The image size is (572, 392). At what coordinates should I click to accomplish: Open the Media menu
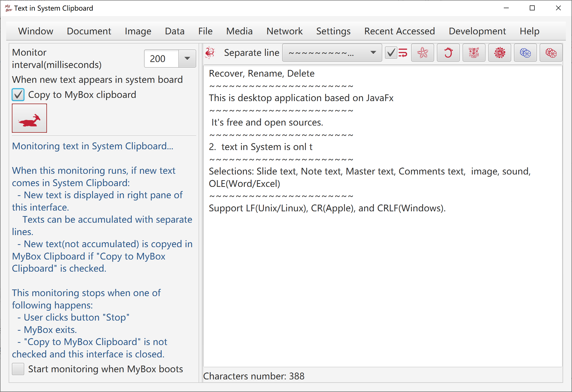[x=239, y=31]
